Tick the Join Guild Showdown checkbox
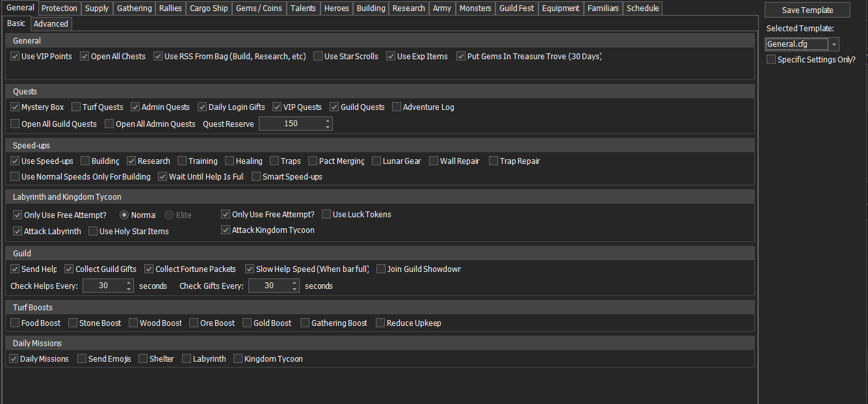868x404 pixels. (381, 269)
